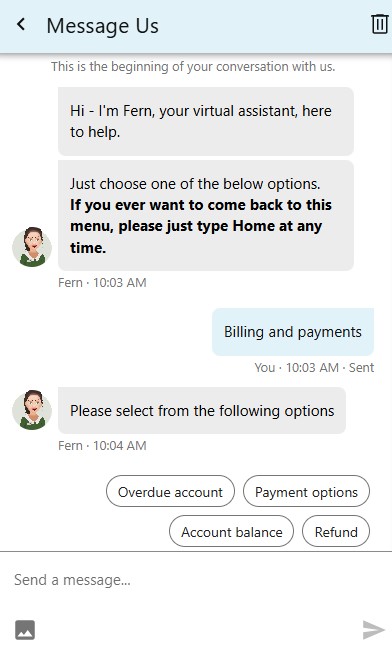Click the 'Fern · 10:03 AM' timestamp
This screenshot has width=392, height=649.
coord(102,283)
